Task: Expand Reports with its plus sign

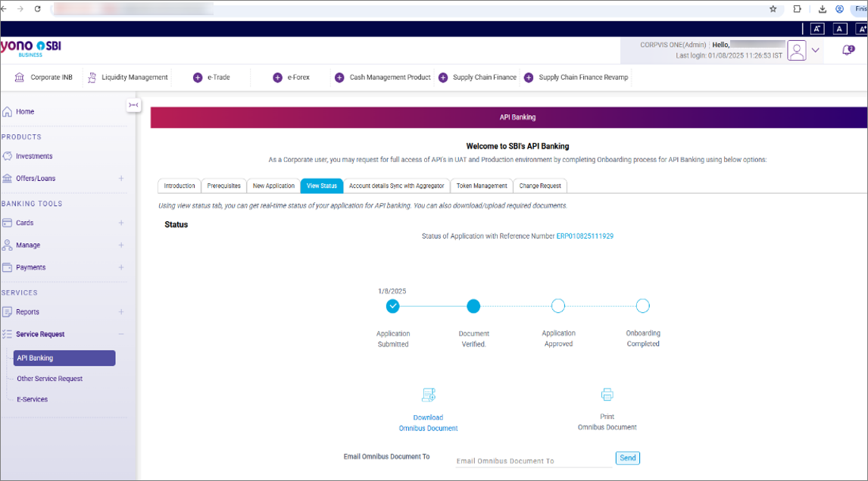Action: click(x=120, y=312)
